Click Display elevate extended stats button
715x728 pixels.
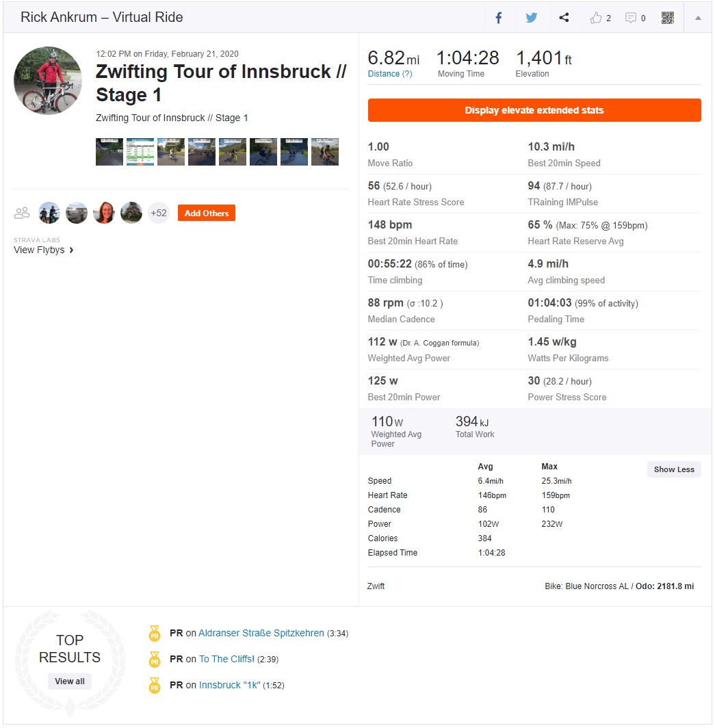(534, 110)
